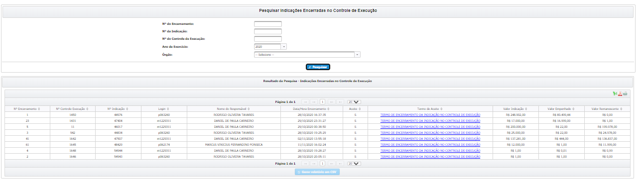This screenshot has height=187, width=644.
Task: Go to previous page in lower paginator
Action: coord(314,163)
